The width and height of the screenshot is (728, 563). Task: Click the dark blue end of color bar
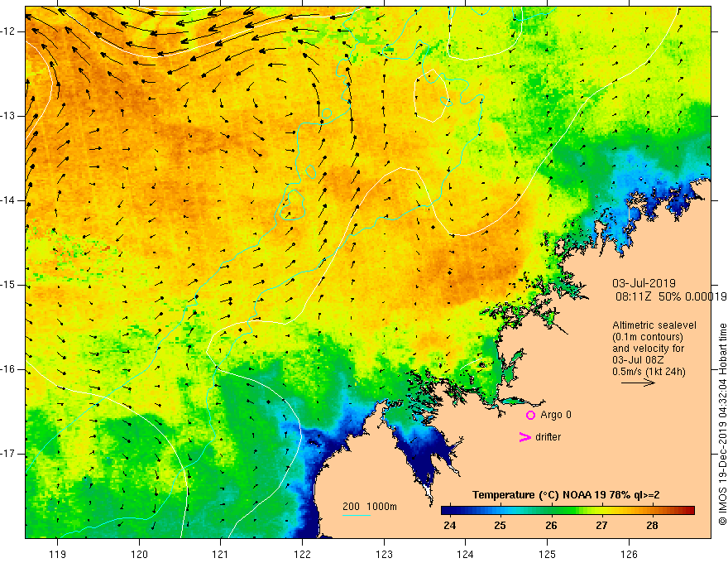coord(446,510)
